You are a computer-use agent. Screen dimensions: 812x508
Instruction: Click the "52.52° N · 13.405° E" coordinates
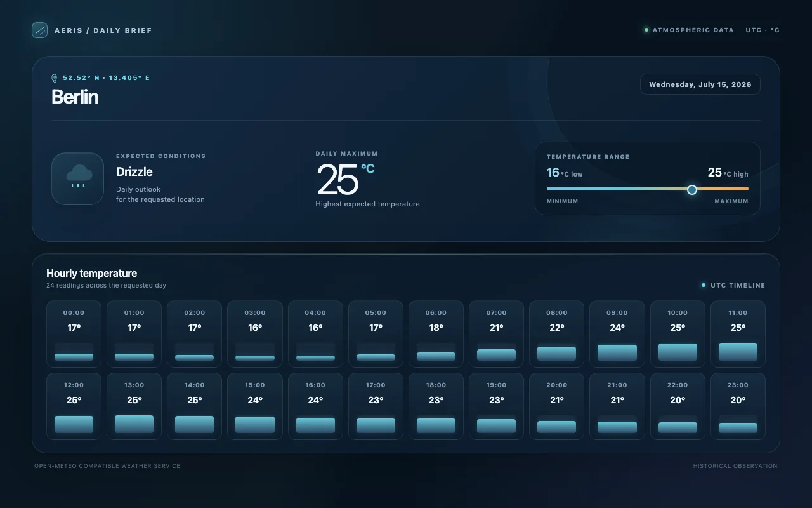pyautogui.click(x=107, y=78)
